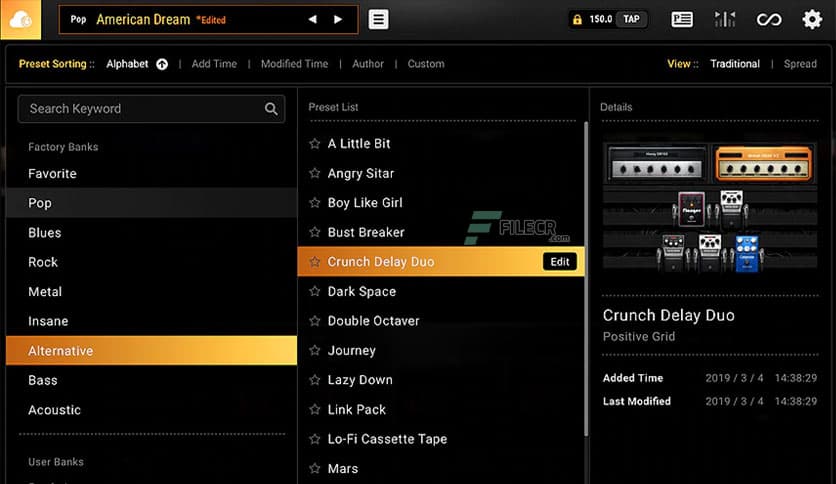Toggle the BPM lock icon
The image size is (836, 484).
point(577,20)
